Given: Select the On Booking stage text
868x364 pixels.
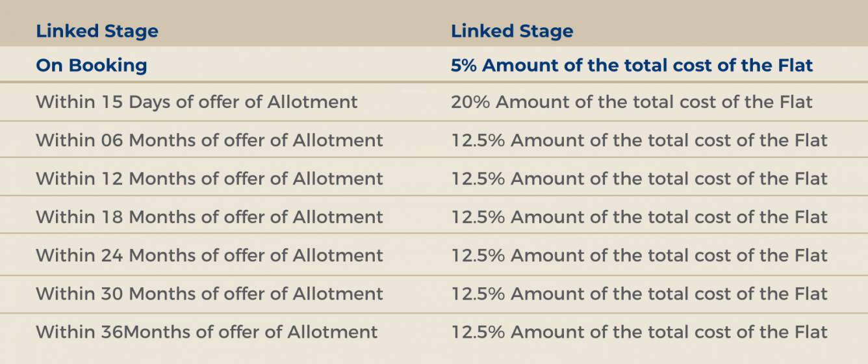Looking at the screenshot, I should pyautogui.click(x=91, y=66).
